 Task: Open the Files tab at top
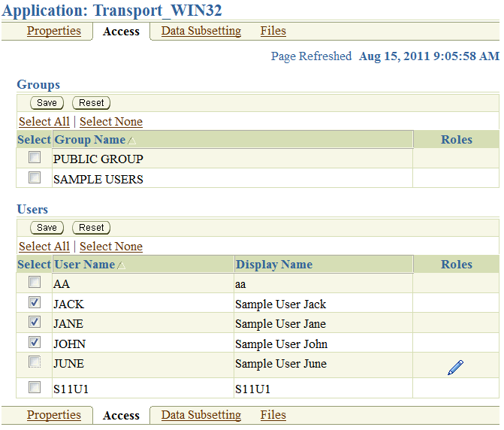click(x=273, y=31)
